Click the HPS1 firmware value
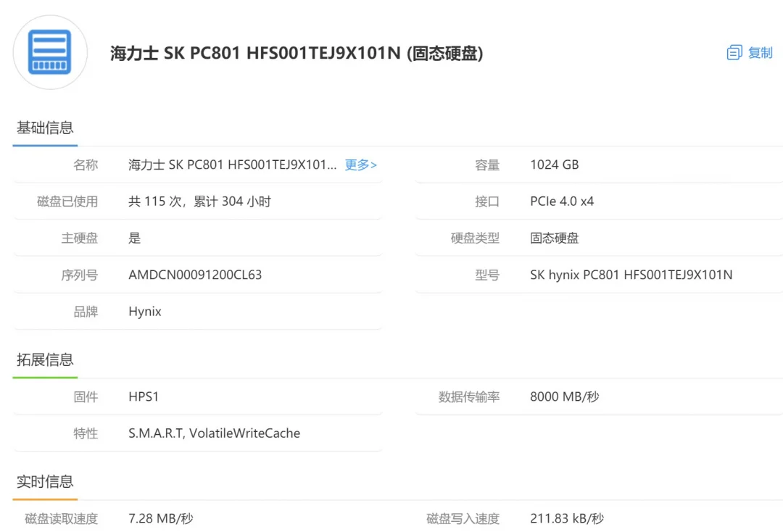 click(144, 396)
